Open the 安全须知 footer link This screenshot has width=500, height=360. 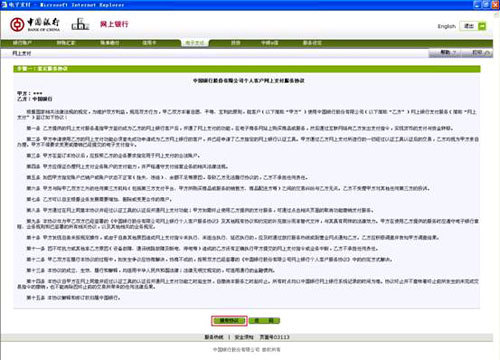(x=244, y=337)
